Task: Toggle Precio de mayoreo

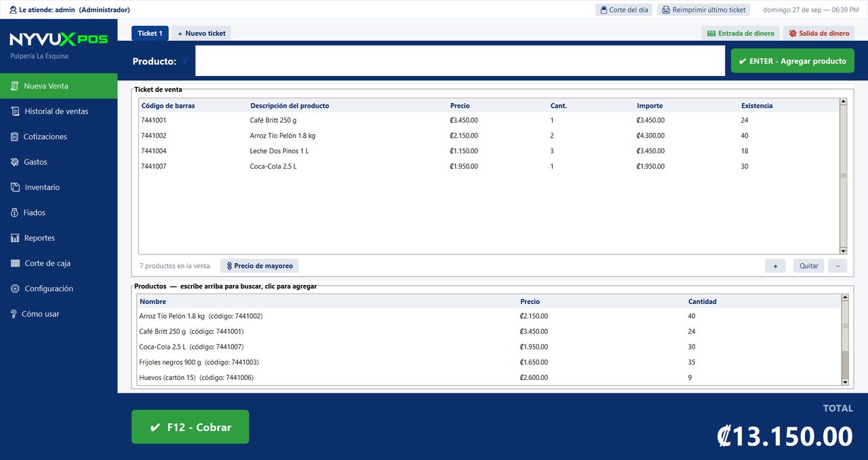Action: [260, 266]
